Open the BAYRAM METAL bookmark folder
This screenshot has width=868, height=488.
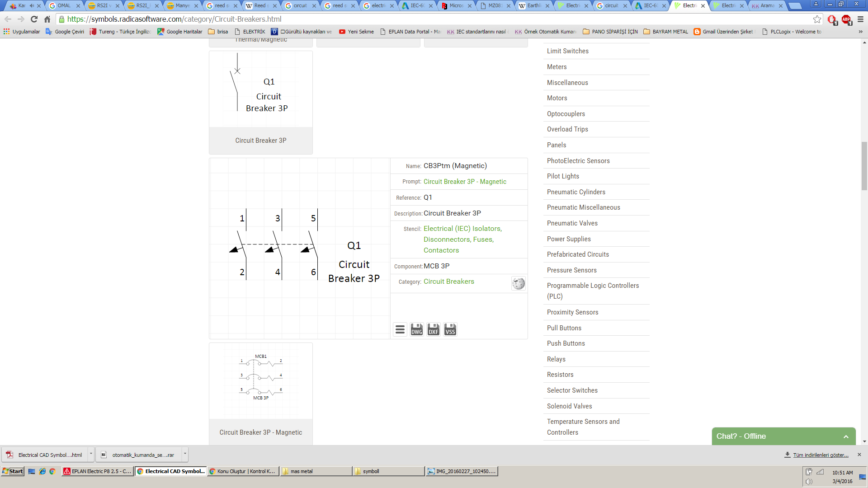tap(665, 32)
